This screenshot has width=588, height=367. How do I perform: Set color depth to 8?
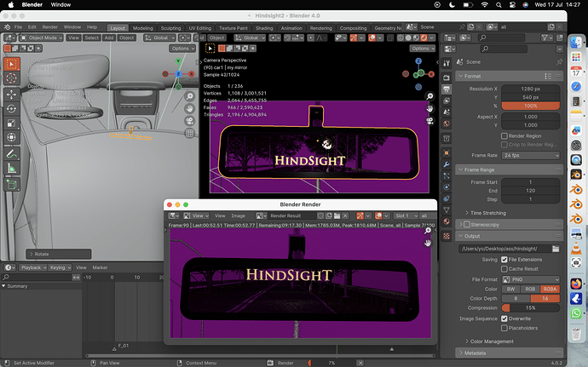tap(516, 298)
